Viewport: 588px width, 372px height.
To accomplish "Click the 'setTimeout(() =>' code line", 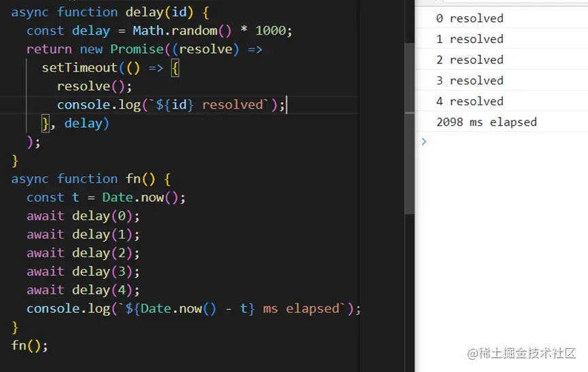I will point(111,68).
